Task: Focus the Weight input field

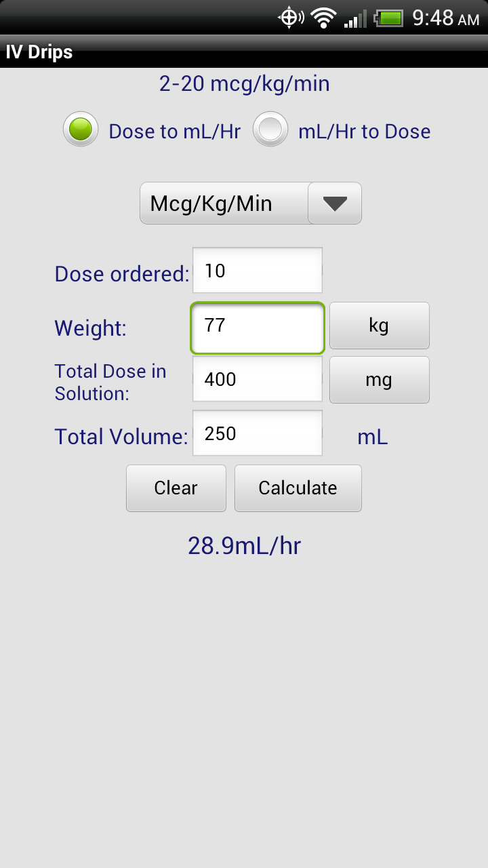Action: point(258,329)
